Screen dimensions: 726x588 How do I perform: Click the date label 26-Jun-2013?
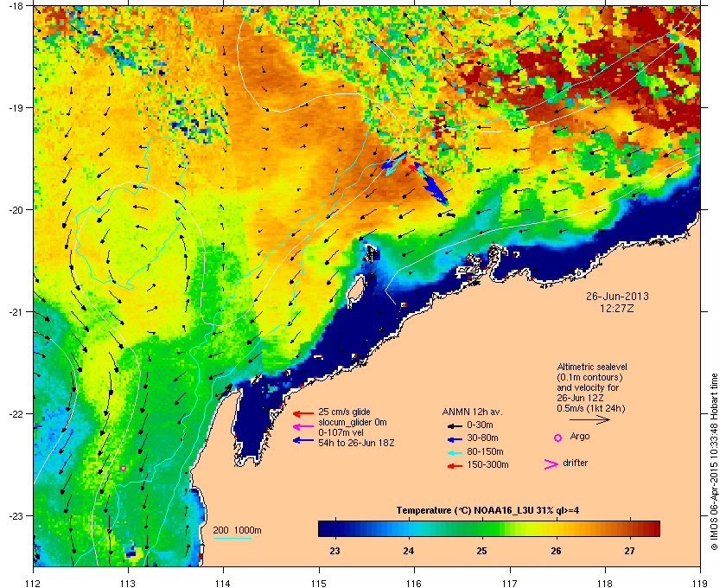coord(617,296)
